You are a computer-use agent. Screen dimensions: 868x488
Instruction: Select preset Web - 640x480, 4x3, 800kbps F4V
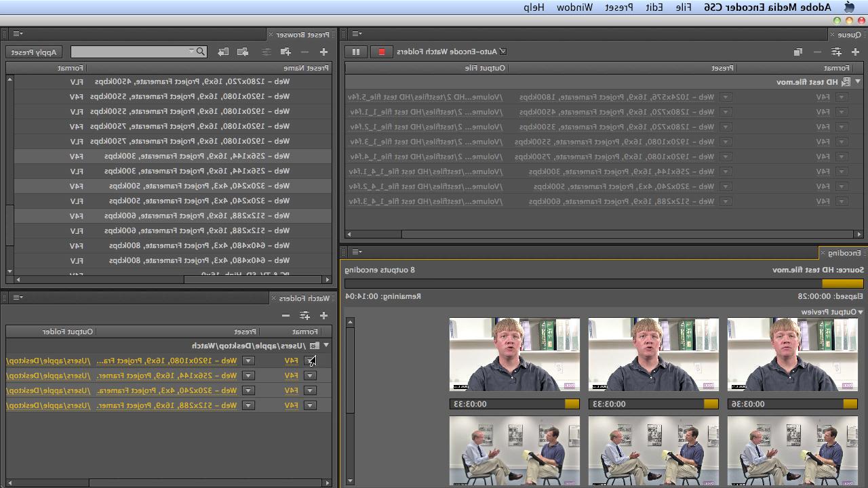[172, 245]
